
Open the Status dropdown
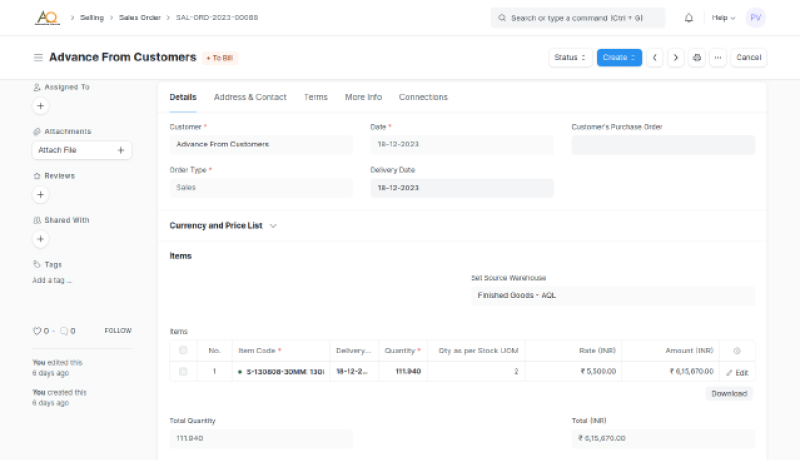pos(569,58)
